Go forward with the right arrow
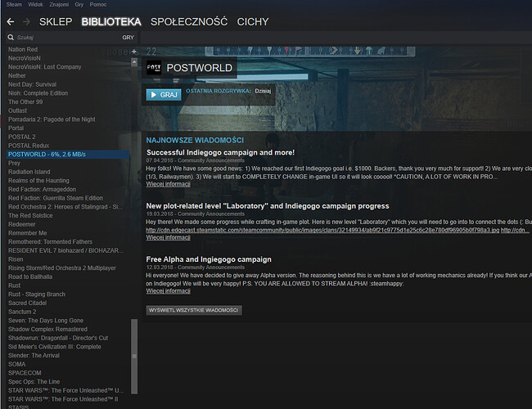Viewport: 532px width, 409px height. pyautogui.click(x=26, y=22)
